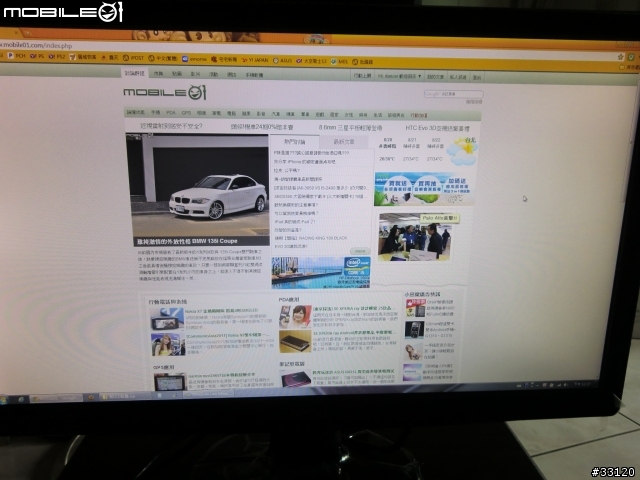This screenshot has width=640, height=480.
Task: Open the Windows Start button
Action: click(4, 399)
